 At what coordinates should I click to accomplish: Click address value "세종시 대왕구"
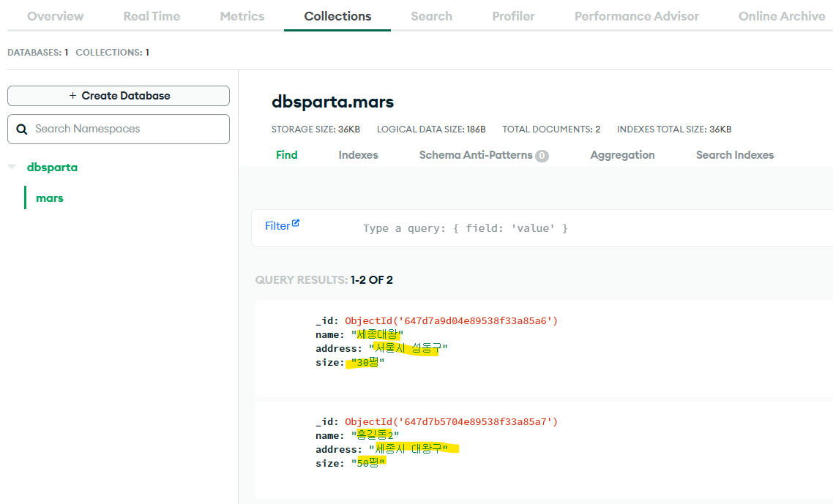(408, 449)
